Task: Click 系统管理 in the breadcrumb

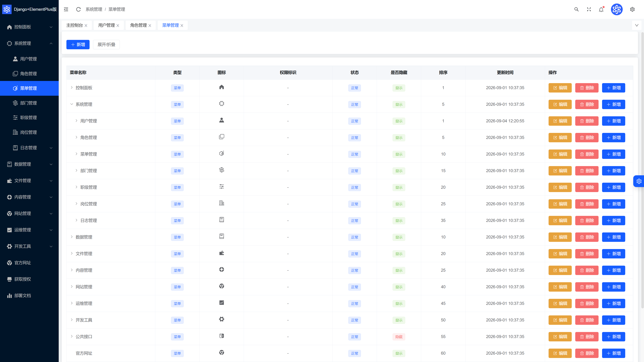Action: tap(94, 9)
